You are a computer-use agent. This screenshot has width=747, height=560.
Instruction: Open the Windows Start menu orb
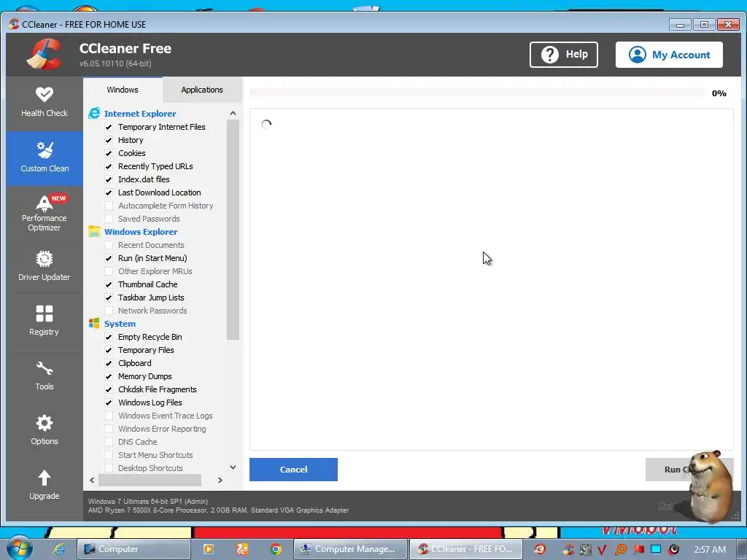click(20, 548)
